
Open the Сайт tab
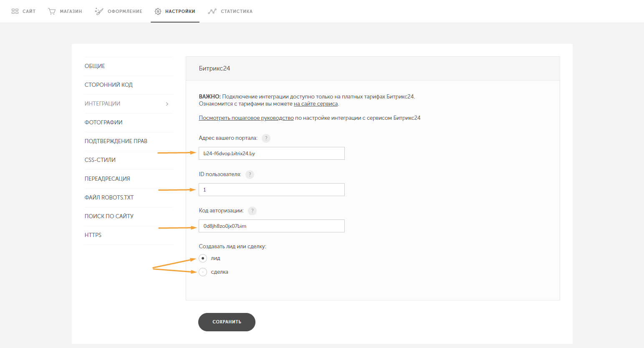tap(23, 11)
